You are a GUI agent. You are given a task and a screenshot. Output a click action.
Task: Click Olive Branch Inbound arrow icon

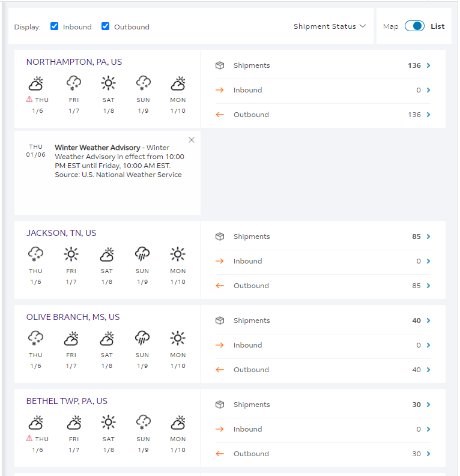tap(220, 345)
